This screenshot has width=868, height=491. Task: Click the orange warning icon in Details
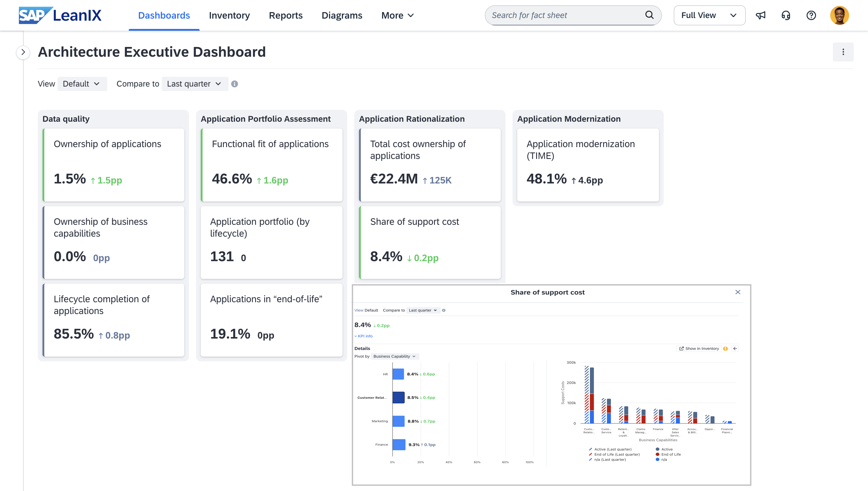pyautogui.click(x=725, y=348)
